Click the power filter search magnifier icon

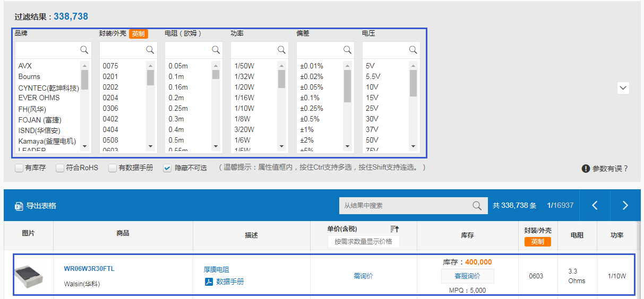click(281, 50)
